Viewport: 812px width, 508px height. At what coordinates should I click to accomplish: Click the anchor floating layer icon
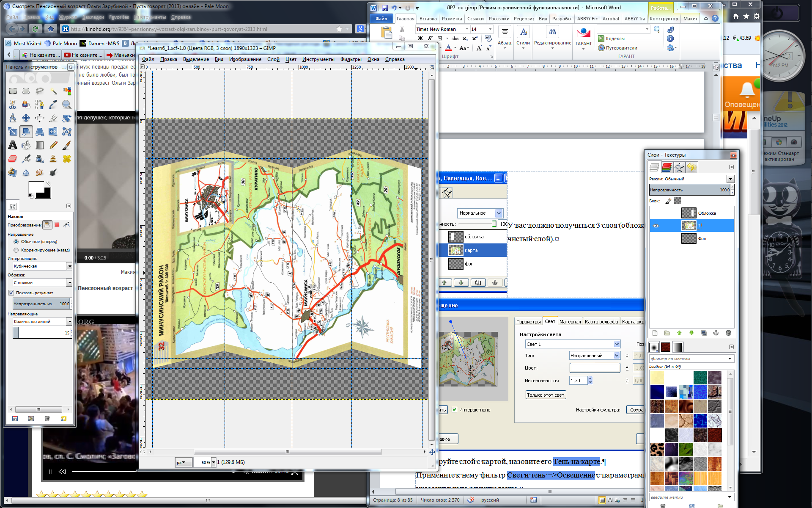click(x=716, y=333)
